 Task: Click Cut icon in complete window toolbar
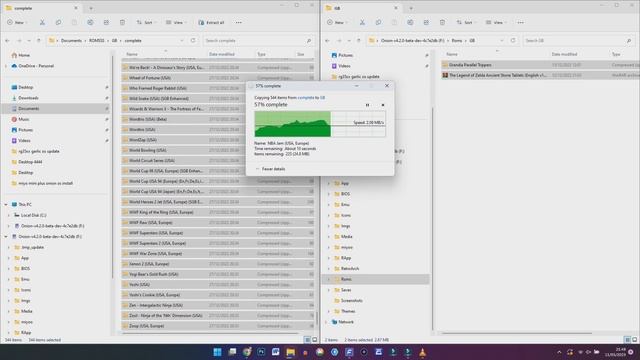tap(42, 22)
